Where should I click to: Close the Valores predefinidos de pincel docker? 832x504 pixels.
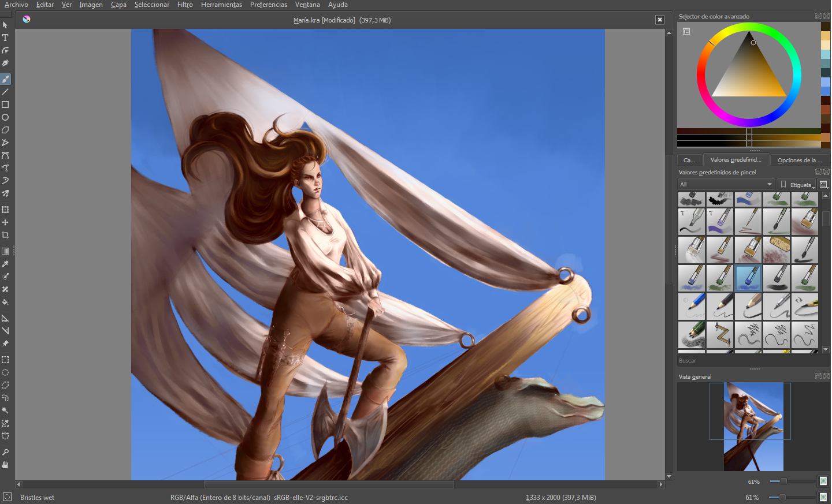coord(826,171)
